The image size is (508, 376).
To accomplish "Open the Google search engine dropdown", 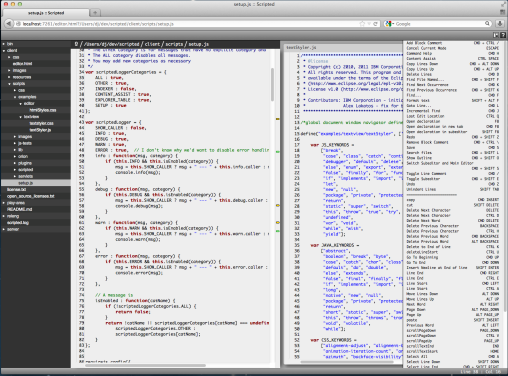I will click(x=388, y=24).
